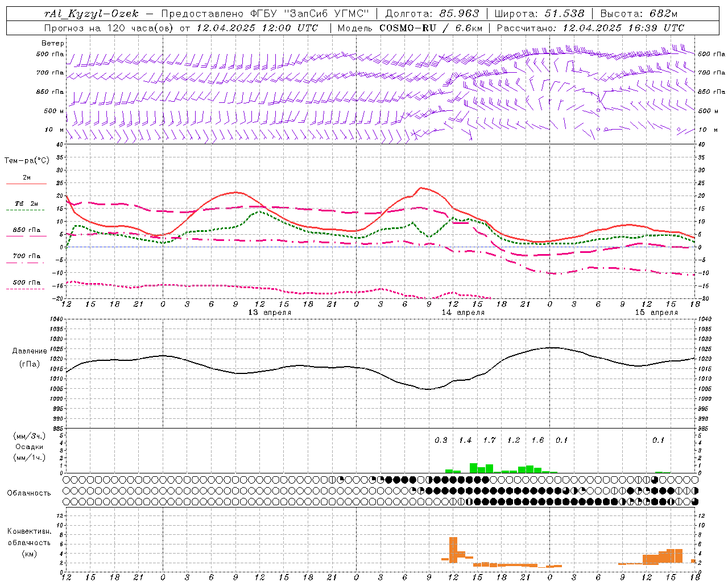Click the "15 апреля" date label
The image size is (728, 582).
tap(656, 313)
